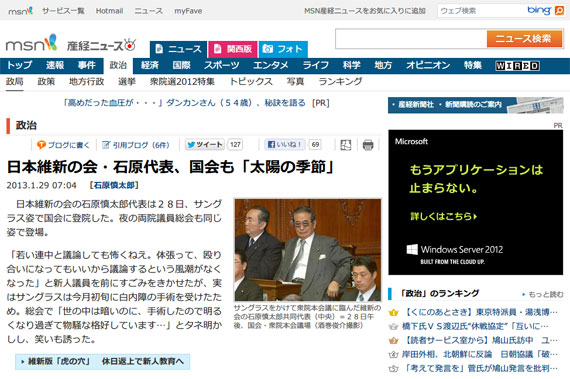The image size is (570, 379).
Task: Go to 写真 sub-section
Action: coord(295,82)
